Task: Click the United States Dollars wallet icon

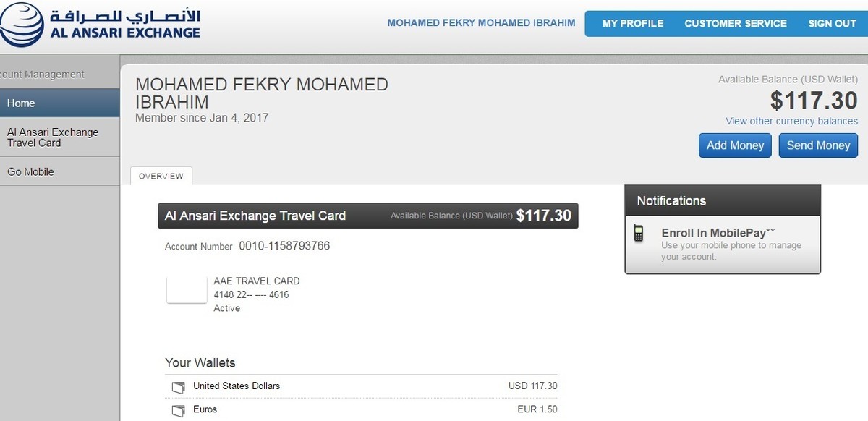Action: point(178,387)
